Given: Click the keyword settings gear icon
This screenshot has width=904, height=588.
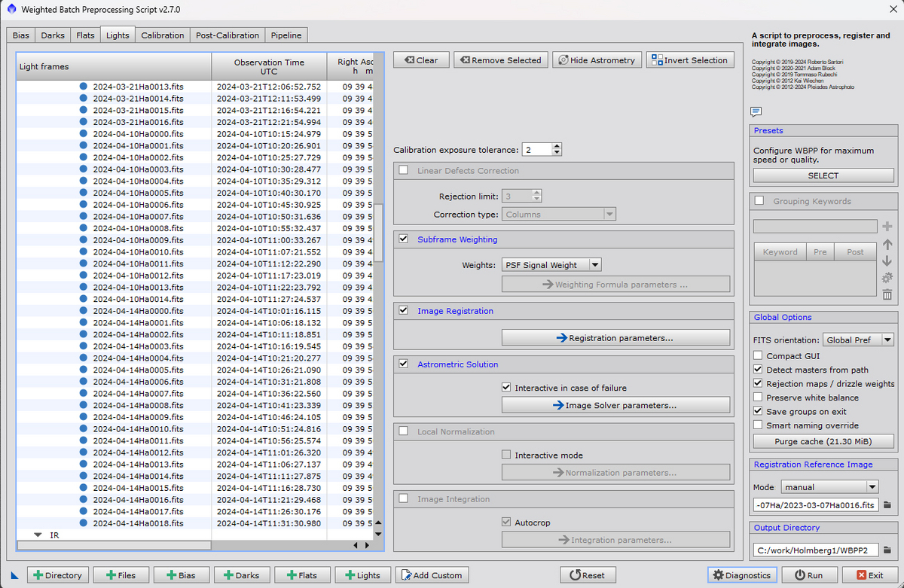Looking at the screenshot, I should coord(887,278).
